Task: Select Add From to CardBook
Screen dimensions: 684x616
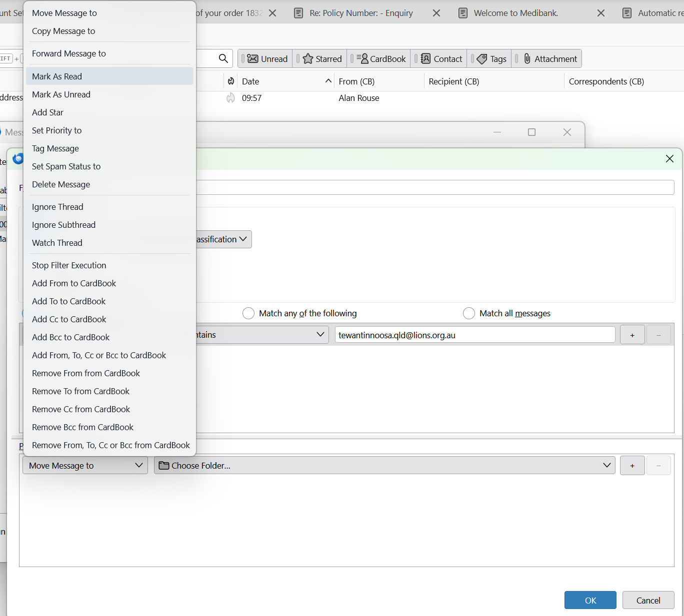Action: click(x=109, y=283)
